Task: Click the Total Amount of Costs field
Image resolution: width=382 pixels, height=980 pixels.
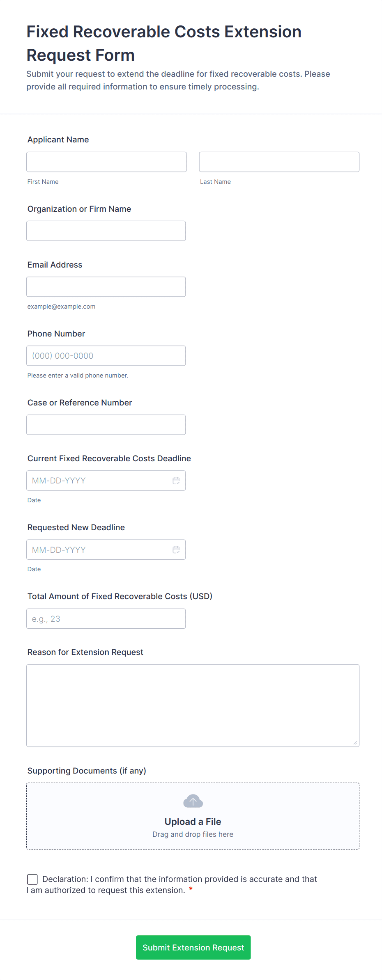Action: pos(106,618)
